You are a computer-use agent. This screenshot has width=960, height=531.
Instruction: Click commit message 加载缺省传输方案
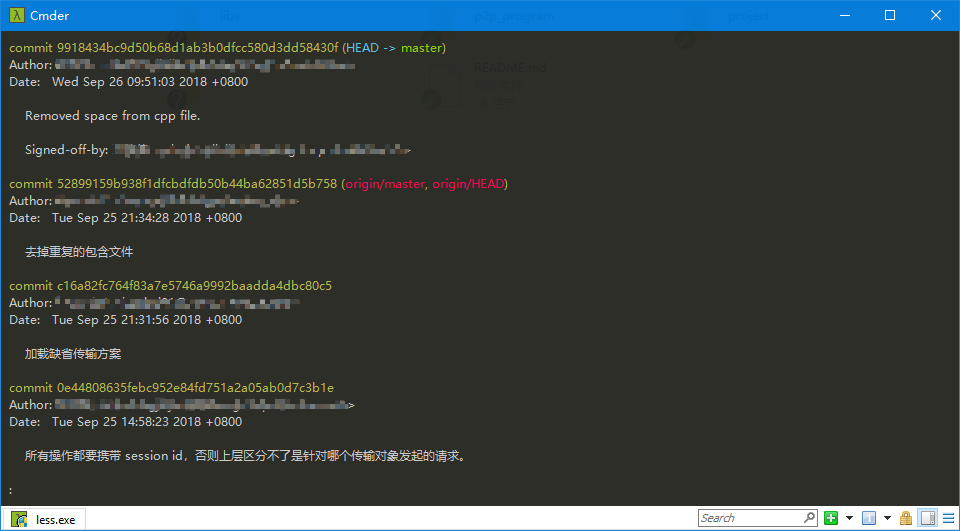point(73,354)
